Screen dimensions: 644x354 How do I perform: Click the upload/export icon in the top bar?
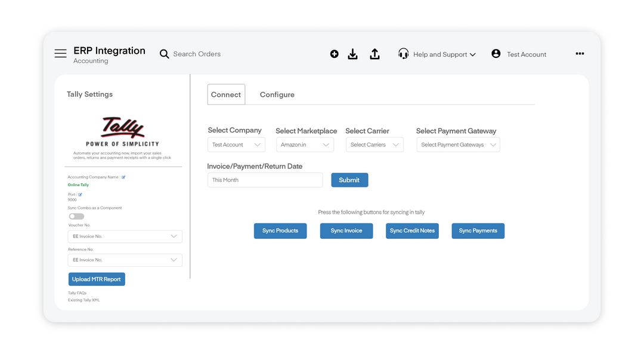click(x=375, y=54)
